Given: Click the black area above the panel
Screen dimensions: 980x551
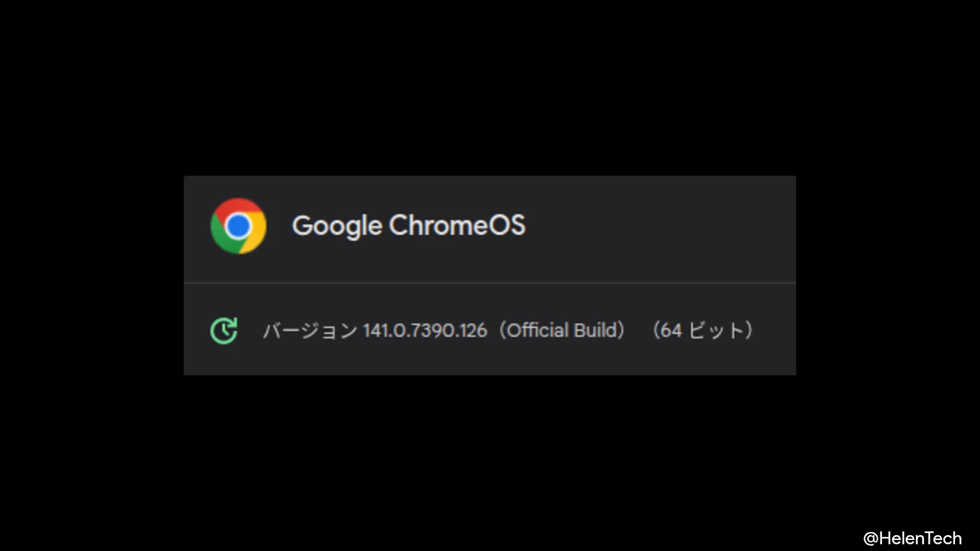Looking at the screenshot, I should click(x=490, y=86).
